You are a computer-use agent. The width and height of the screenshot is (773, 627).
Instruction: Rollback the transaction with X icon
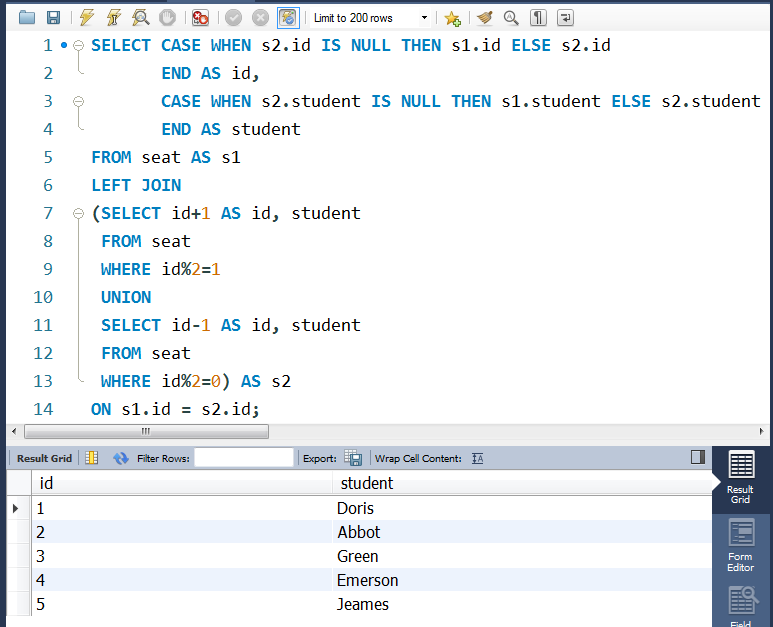[260, 18]
